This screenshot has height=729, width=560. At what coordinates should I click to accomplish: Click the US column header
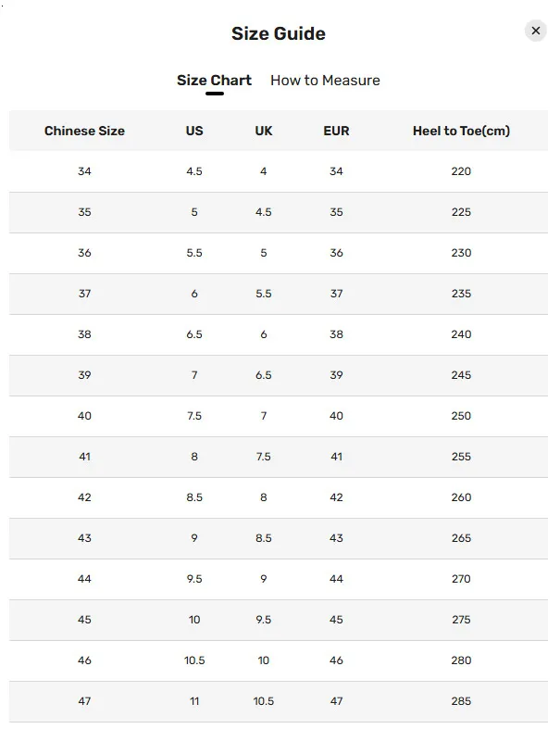point(194,131)
